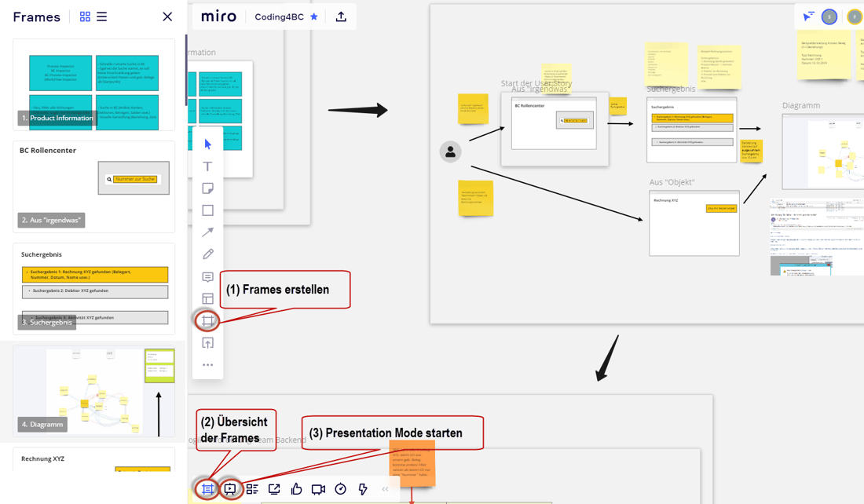Switch Frames panel to list view

click(x=102, y=16)
